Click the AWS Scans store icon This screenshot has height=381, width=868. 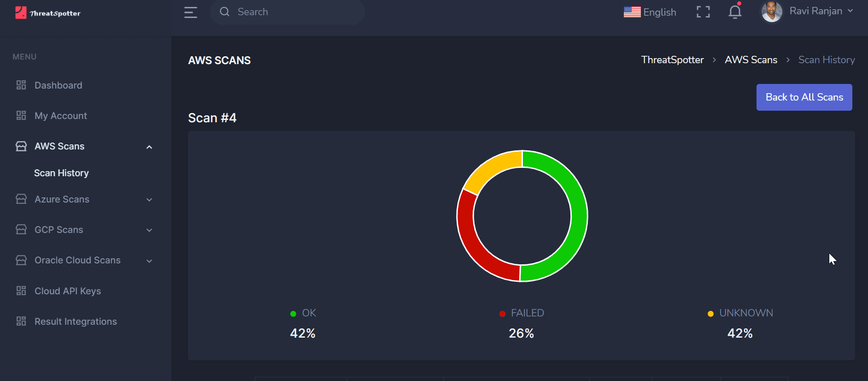tap(21, 146)
